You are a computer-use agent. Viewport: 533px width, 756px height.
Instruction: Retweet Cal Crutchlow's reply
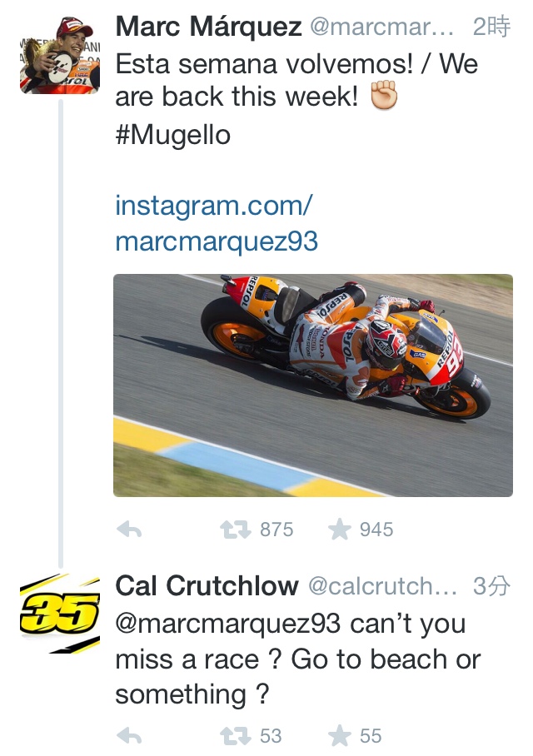click(235, 735)
